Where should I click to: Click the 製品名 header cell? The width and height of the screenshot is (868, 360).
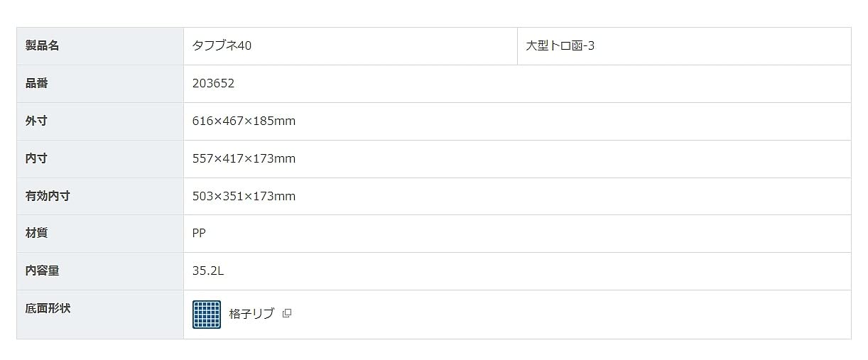pos(43,46)
